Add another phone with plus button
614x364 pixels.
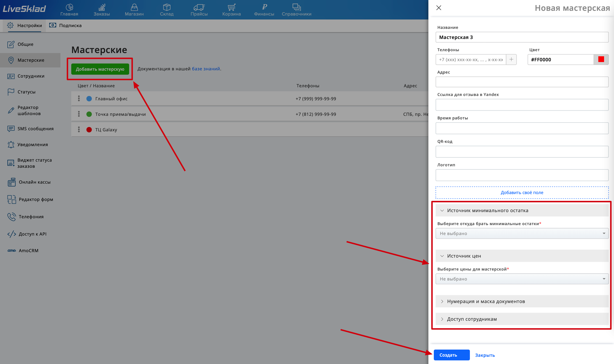(511, 59)
